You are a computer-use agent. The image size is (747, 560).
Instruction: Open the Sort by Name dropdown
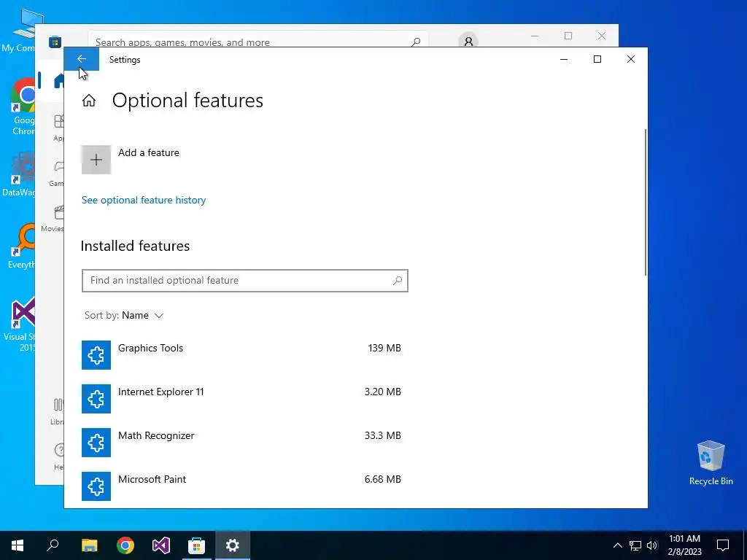click(x=124, y=315)
